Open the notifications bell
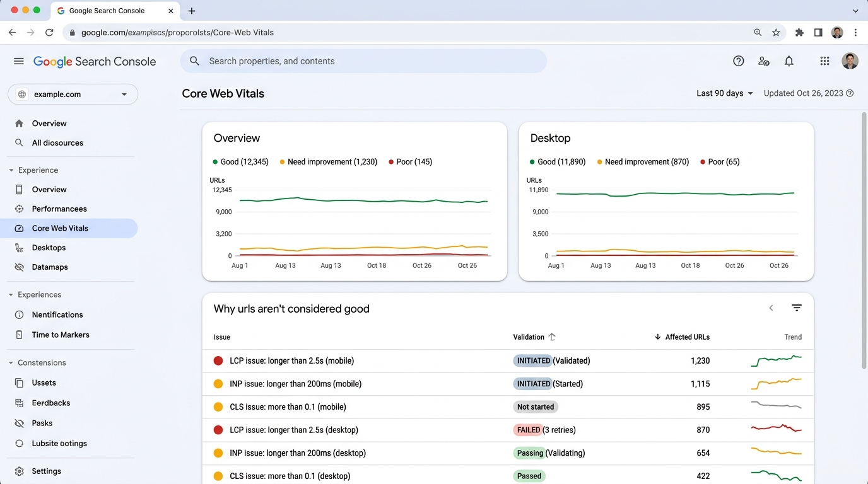Screen dimensions: 868x484 tap(789, 61)
